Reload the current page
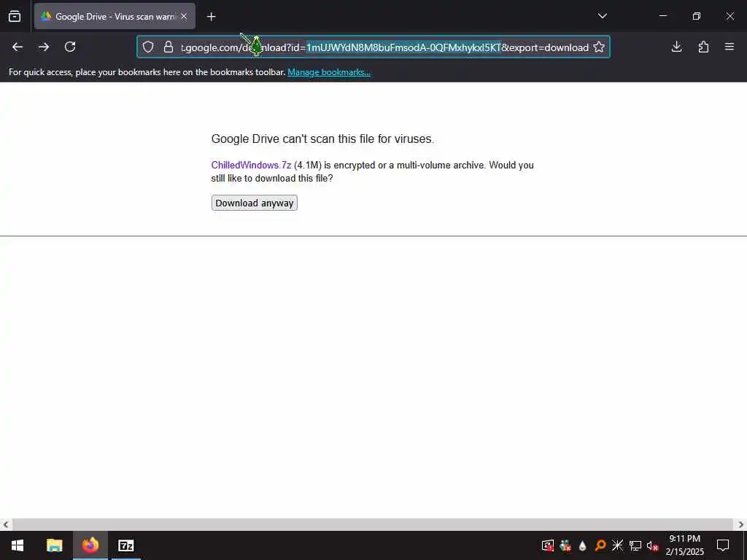This screenshot has height=560, width=747. coord(70,47)
